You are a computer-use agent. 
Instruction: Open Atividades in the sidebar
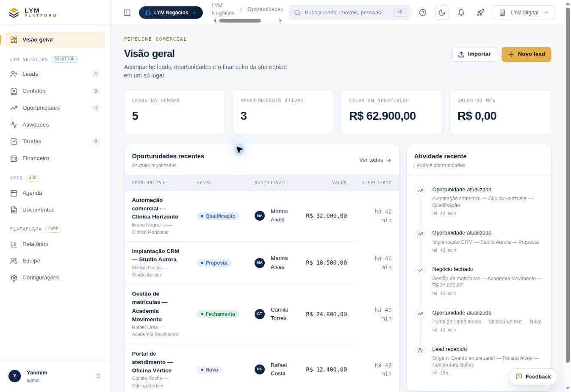55,125
